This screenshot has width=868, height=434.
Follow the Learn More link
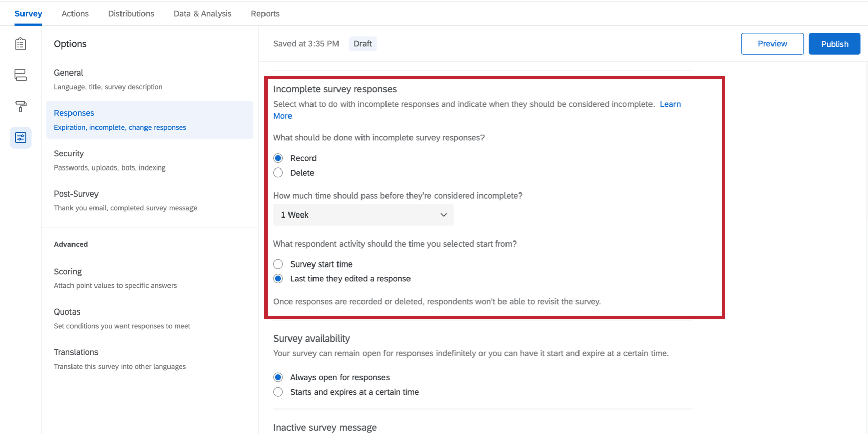(670, 104)
